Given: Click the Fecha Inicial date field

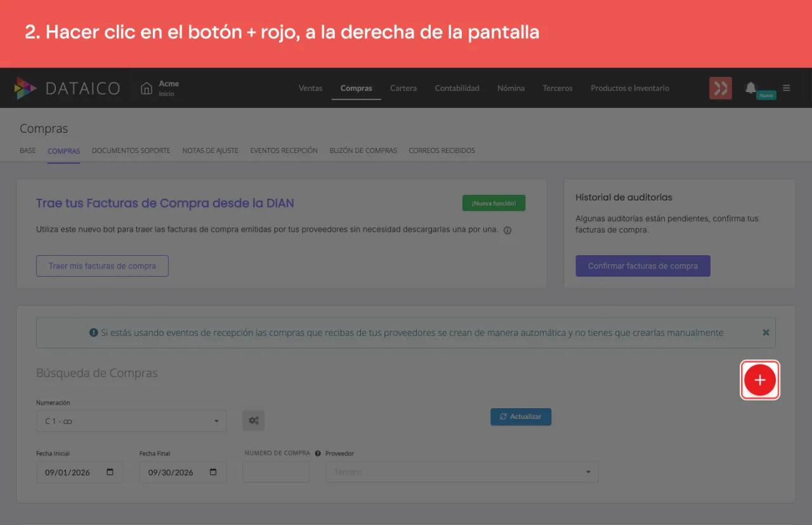Looking at the screenshot, I should [79, 472].
